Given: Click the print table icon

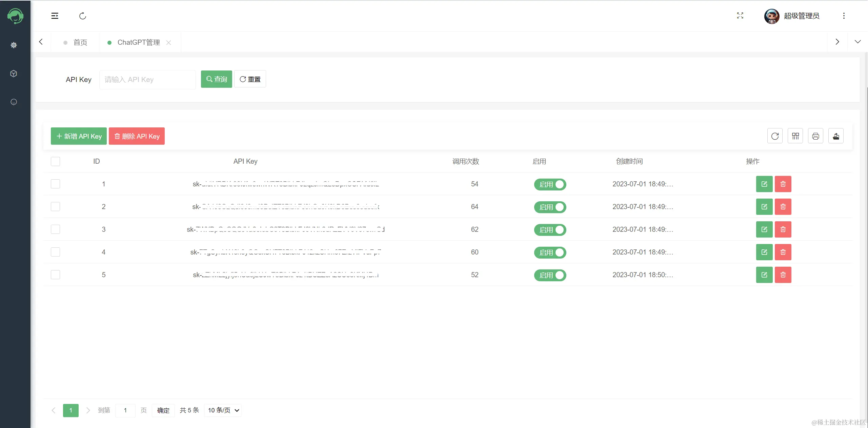Looking at the screenshot, I should [x=815, y=136].
